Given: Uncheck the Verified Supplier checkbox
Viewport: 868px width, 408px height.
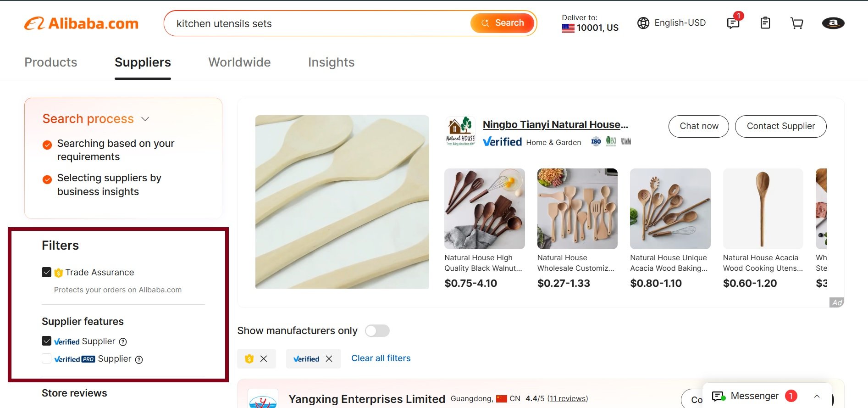Looking at the screenshot, I should click(x=47, y=341).
